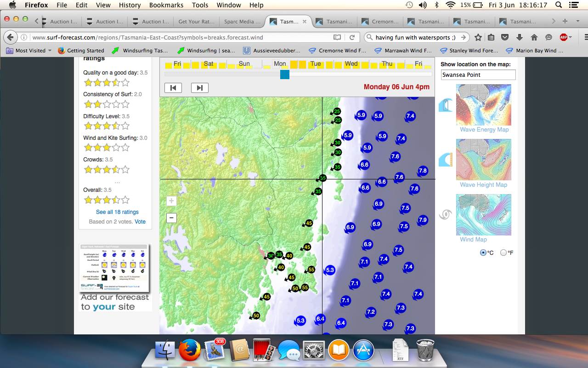Click the blue forecast timeline slider handle

pos(285,74)
